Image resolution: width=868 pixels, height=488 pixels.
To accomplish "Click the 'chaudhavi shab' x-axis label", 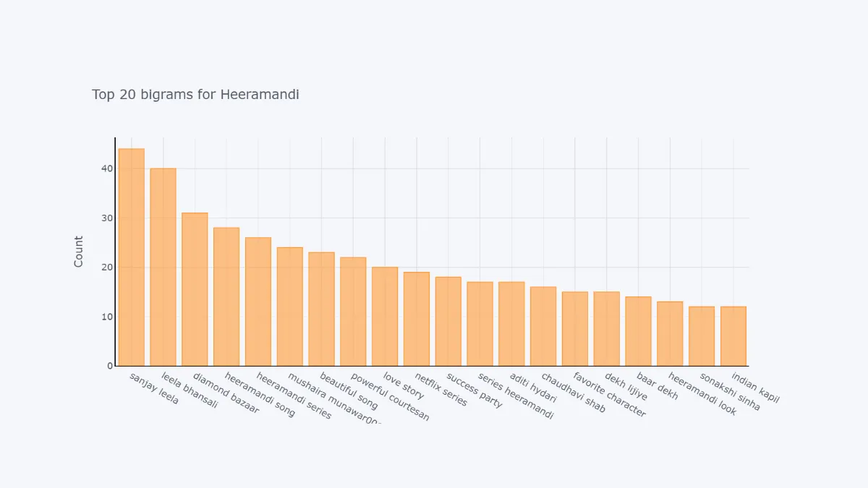I will [x=574, y=393].
